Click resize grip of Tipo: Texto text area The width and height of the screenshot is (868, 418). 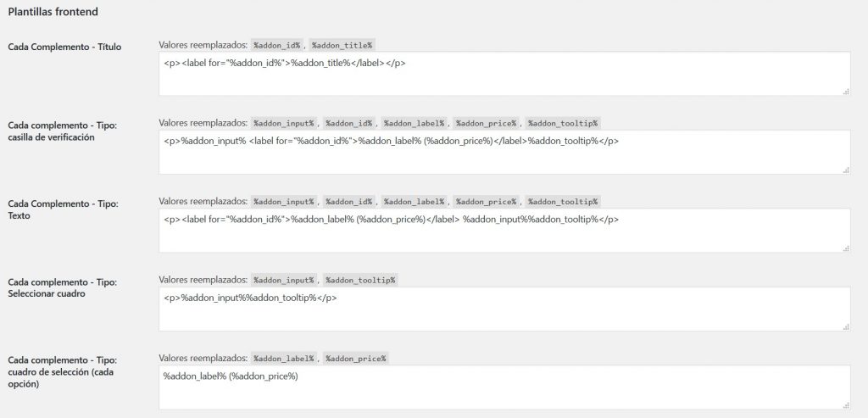coord(846,248)
